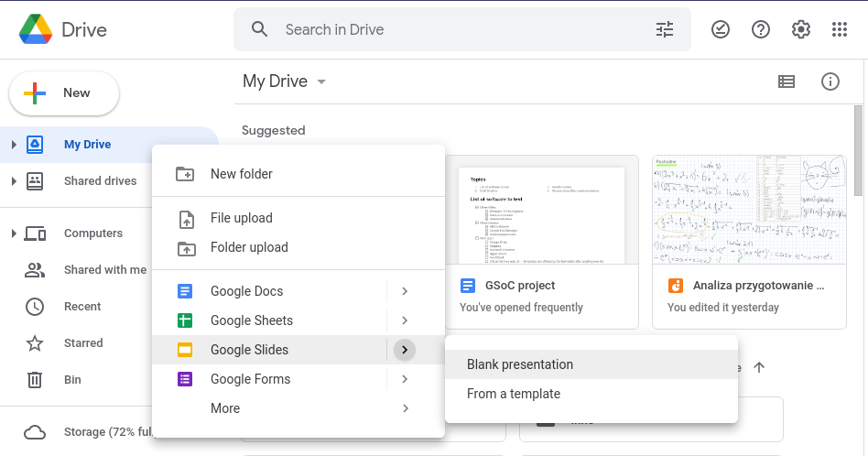Expand Google Forms submenu arrow
Image resolution: width=868 pixels, height=456 pixels.
tap(405, 379)
